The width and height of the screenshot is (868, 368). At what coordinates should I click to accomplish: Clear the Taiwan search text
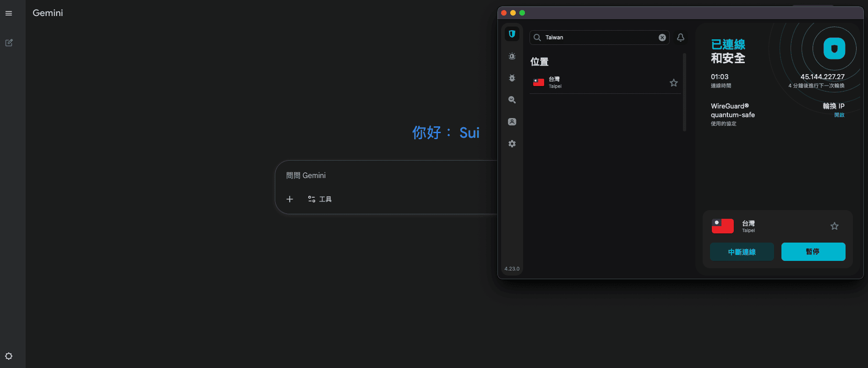(662, 38)
